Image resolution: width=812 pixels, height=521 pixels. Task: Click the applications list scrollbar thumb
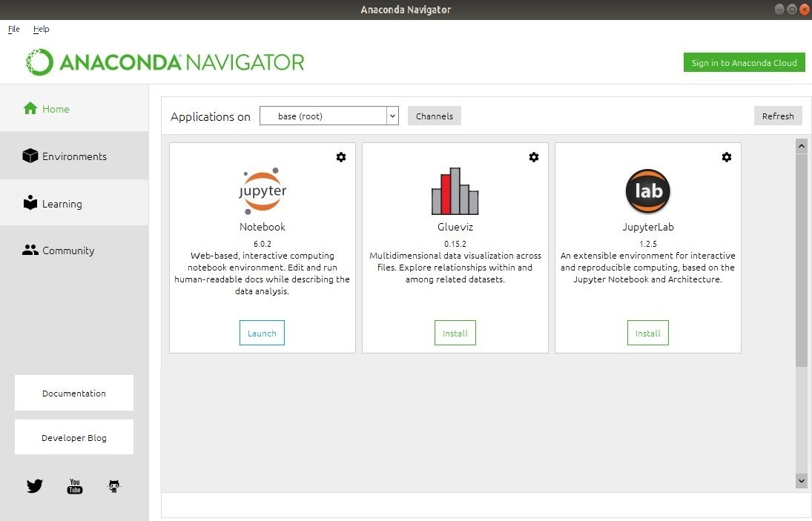click(801, 260)
